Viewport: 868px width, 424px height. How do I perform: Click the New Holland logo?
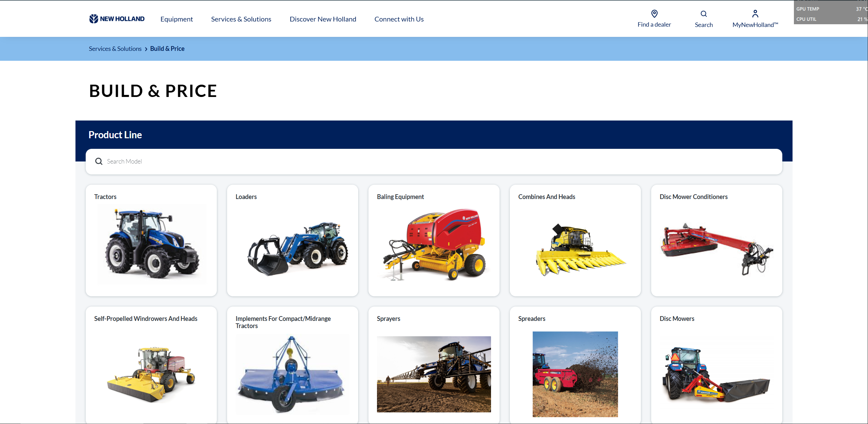point(117,19)
